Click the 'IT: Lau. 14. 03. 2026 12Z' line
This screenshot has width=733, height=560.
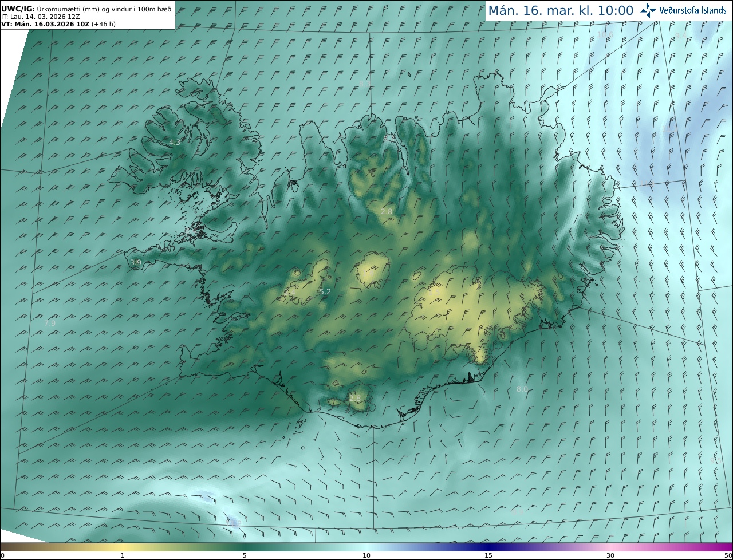pyautogui.click(x=40, y=17)
